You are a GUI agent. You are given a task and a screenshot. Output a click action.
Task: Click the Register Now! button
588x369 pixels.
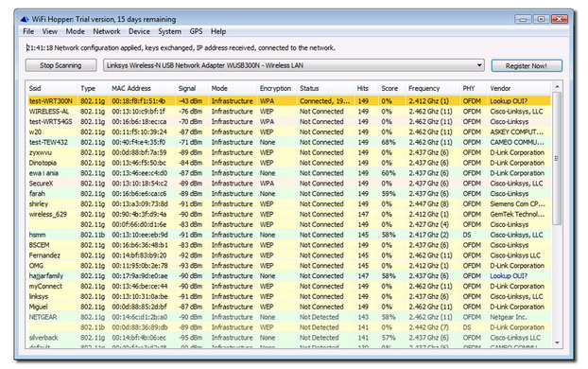(x=527, y=65)
